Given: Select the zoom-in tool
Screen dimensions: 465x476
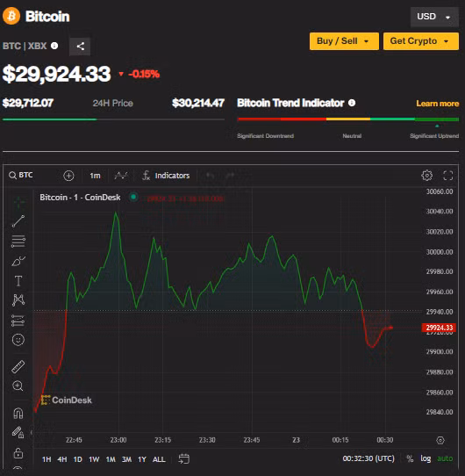Looking at the screenshot, I should [x=18, y=386].
